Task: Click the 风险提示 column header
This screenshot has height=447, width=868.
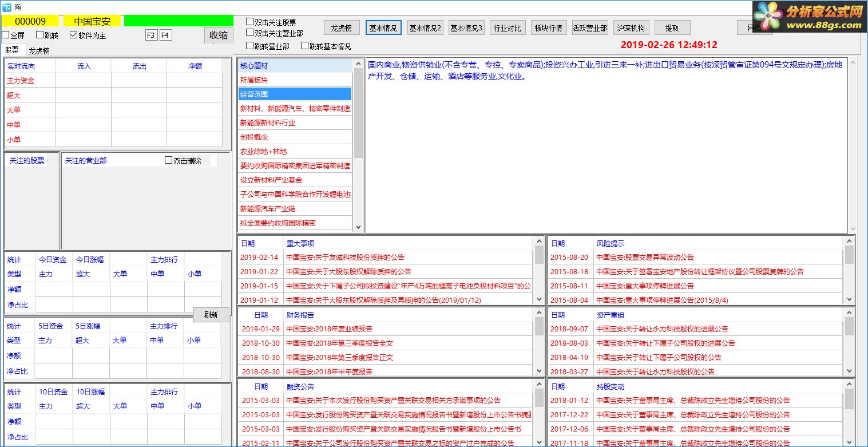Action: pyautogui.click(x=718, y=243)
